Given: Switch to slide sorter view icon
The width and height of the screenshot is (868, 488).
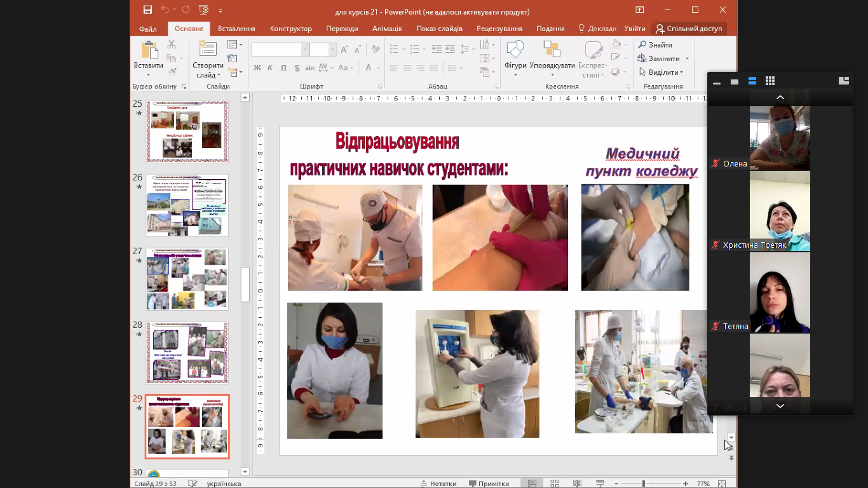Looking at the screenshot, I should pyautogui.click(x=555, y=483).
